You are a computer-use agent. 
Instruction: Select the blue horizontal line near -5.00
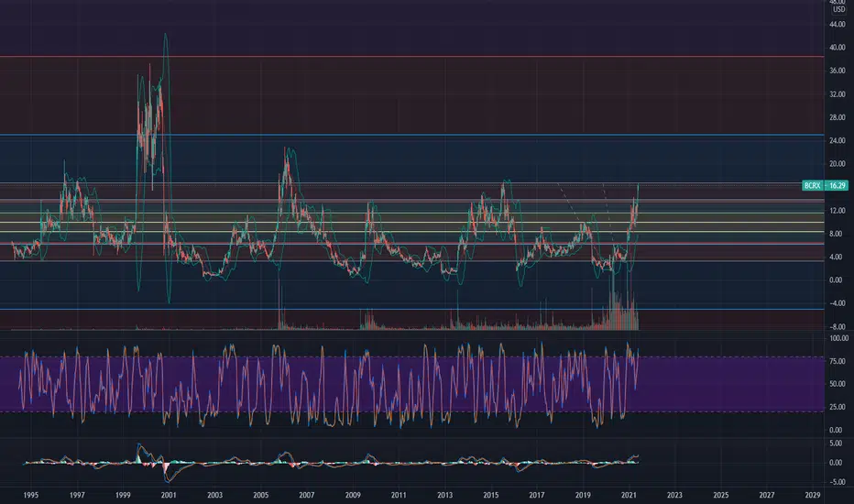(411, 310)
